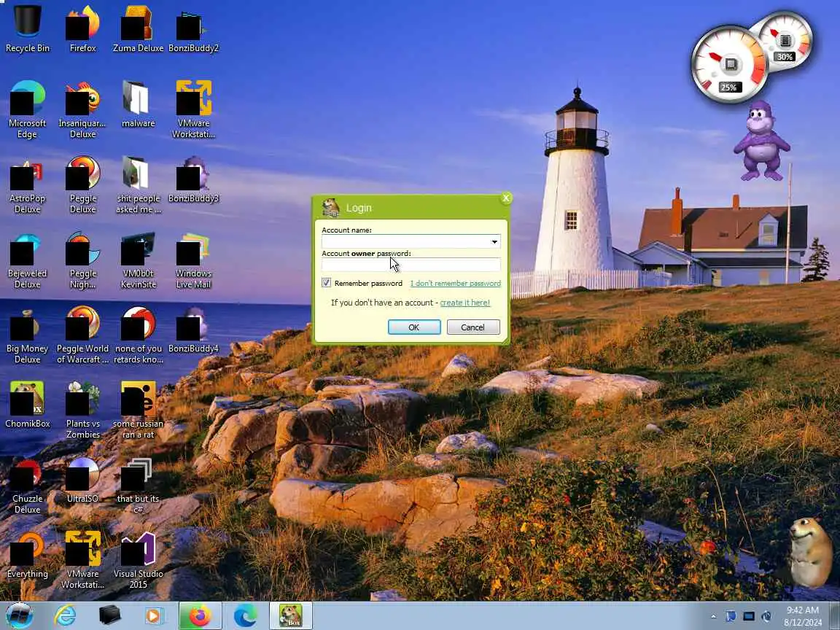The width and height of the screenshot is (840, 630).
Task: Open the malware folder on the desktop
Action: [x=138, y=104]
